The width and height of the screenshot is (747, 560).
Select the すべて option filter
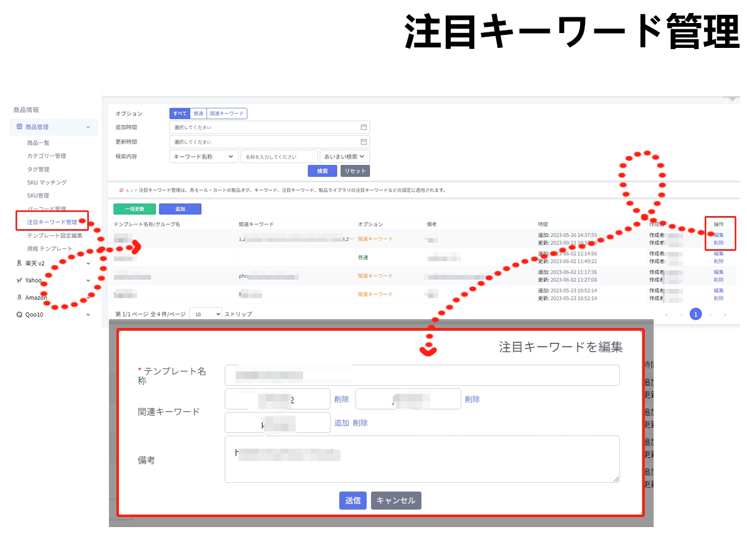(x=179, y=114)
